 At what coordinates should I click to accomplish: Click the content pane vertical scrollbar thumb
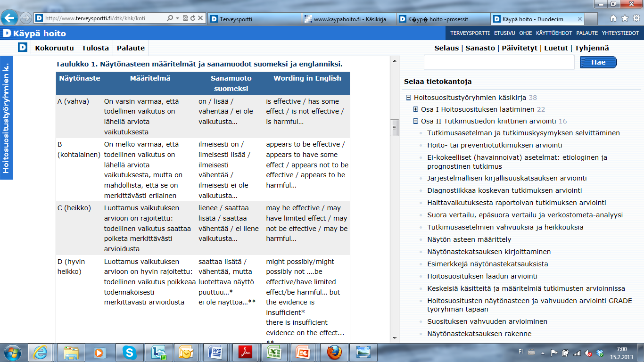pyautogui.click(x=395, y=128)
